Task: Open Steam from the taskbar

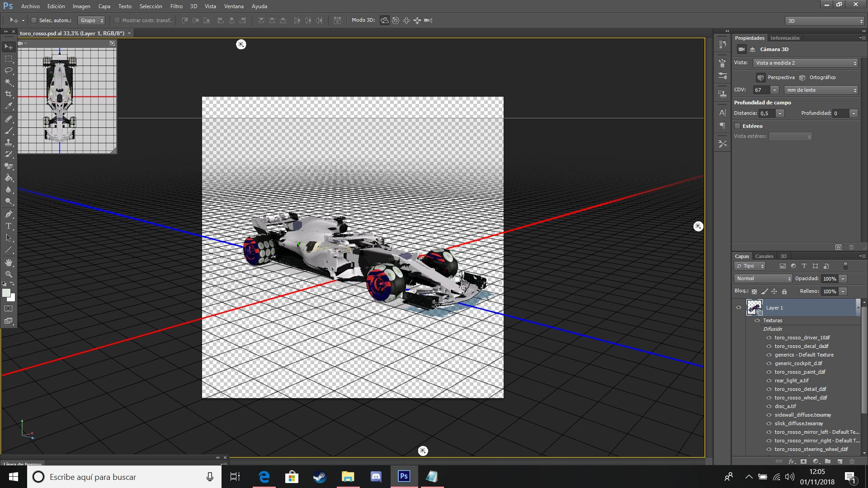Action: tap(320, 477)
